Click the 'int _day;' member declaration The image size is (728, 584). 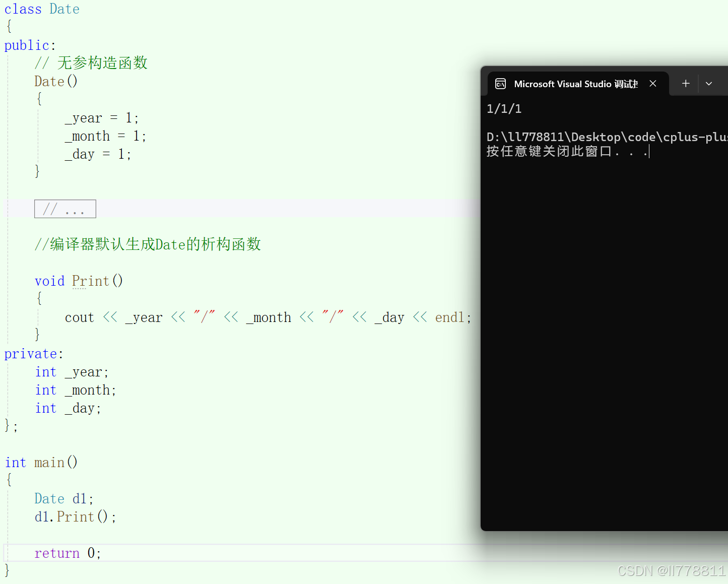[x=68, y=408]
